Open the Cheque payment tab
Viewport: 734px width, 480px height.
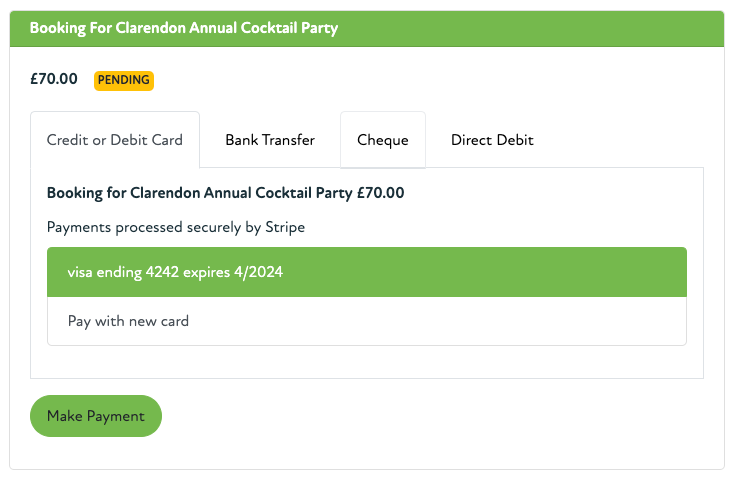383,140
